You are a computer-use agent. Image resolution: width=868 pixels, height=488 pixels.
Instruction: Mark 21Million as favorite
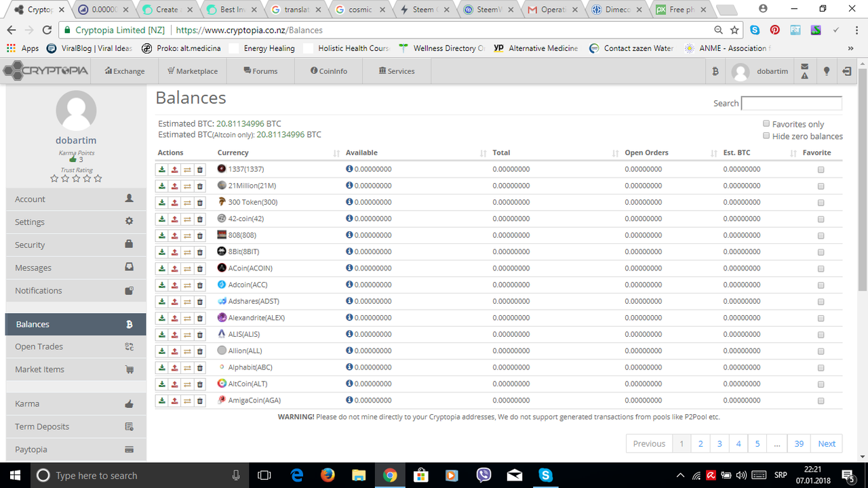(821, 186)
